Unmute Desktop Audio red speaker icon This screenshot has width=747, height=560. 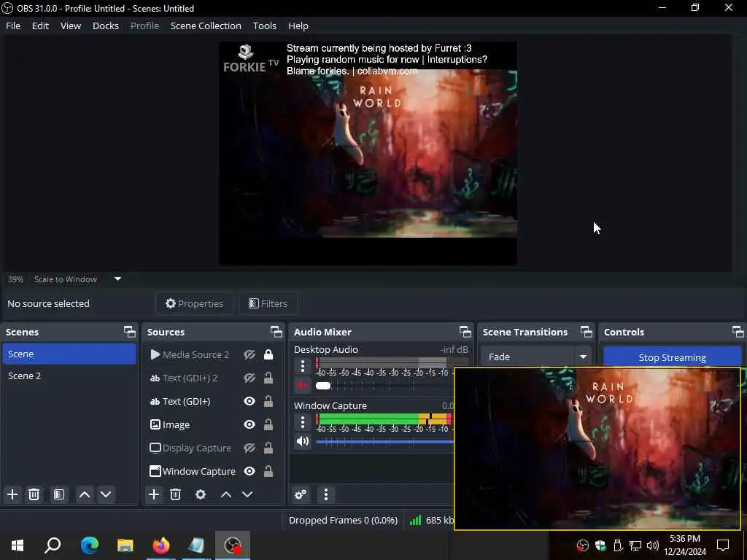302,385
